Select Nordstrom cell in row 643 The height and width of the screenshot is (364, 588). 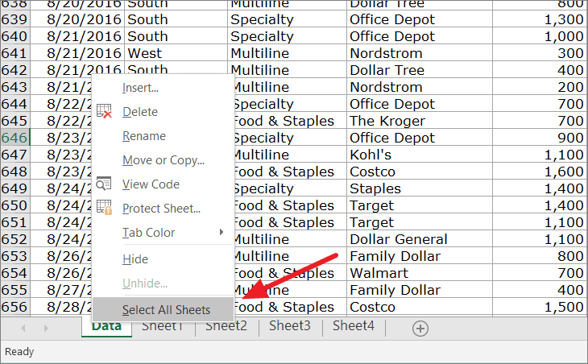pos(420,87)
